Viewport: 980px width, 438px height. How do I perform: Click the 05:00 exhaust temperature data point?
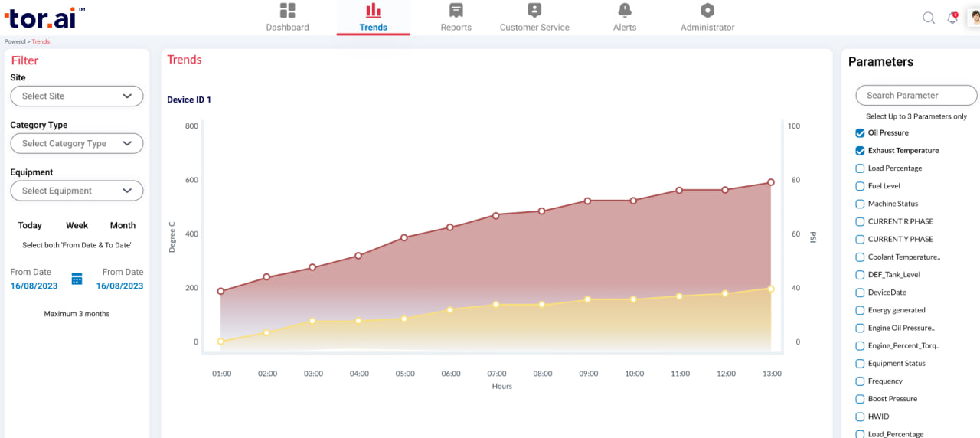[404, 237]
